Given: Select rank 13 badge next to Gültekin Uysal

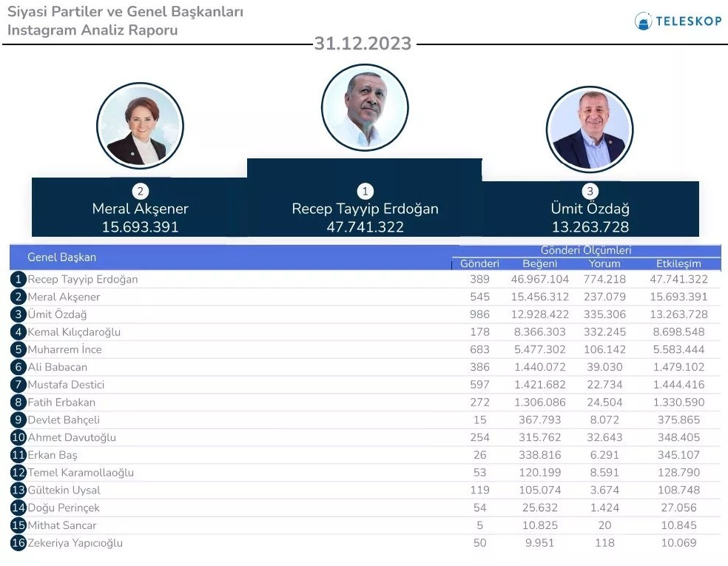Looking at the screenshot, I should 18,491.
